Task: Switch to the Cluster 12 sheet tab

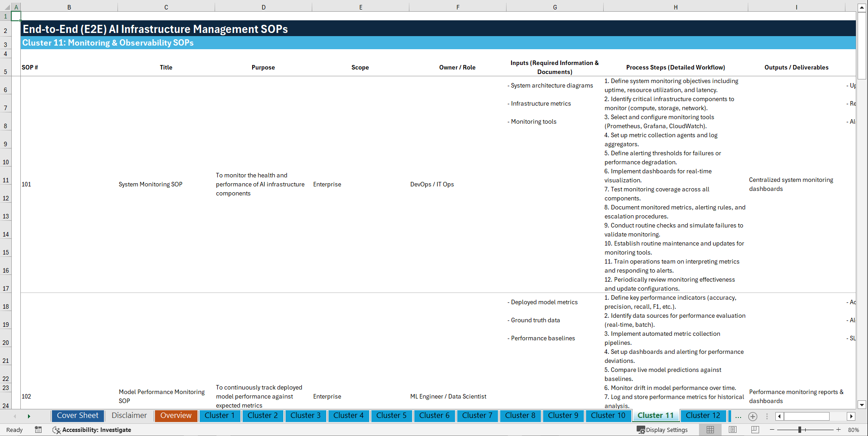Action: pyautogui.click(x=703, y=416)
